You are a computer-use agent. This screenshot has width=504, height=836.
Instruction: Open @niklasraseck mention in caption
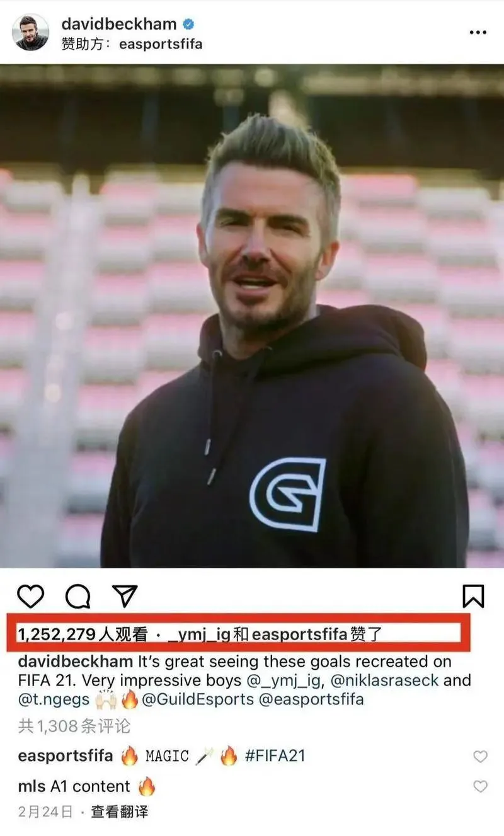tap(387, 680)
